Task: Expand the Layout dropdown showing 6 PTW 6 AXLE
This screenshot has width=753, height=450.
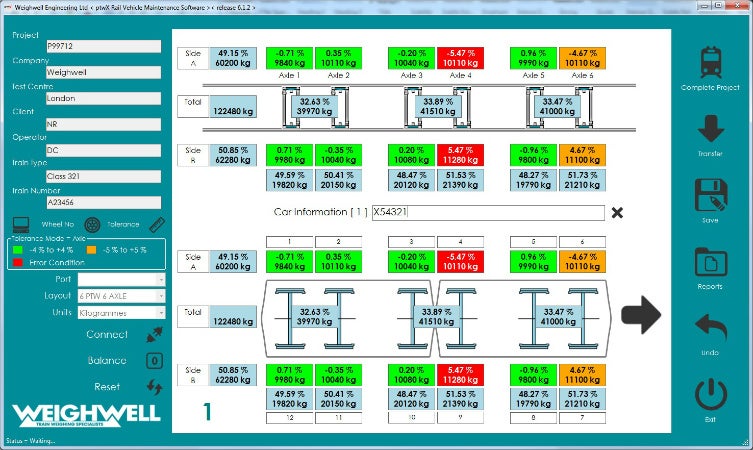Action: click(121, 297)
